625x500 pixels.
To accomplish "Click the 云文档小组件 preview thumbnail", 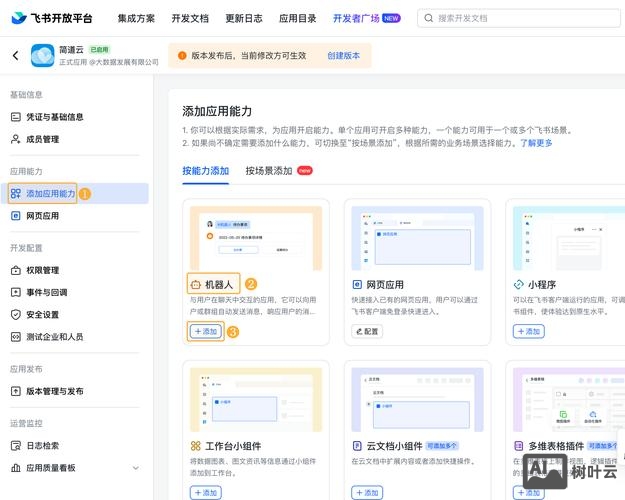I will [x=417, y=400].
